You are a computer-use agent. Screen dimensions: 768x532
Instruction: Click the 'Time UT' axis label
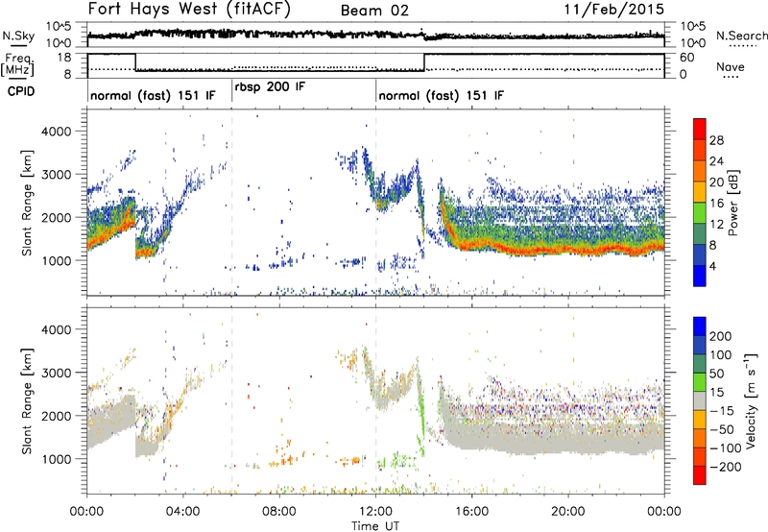[375, 526]
